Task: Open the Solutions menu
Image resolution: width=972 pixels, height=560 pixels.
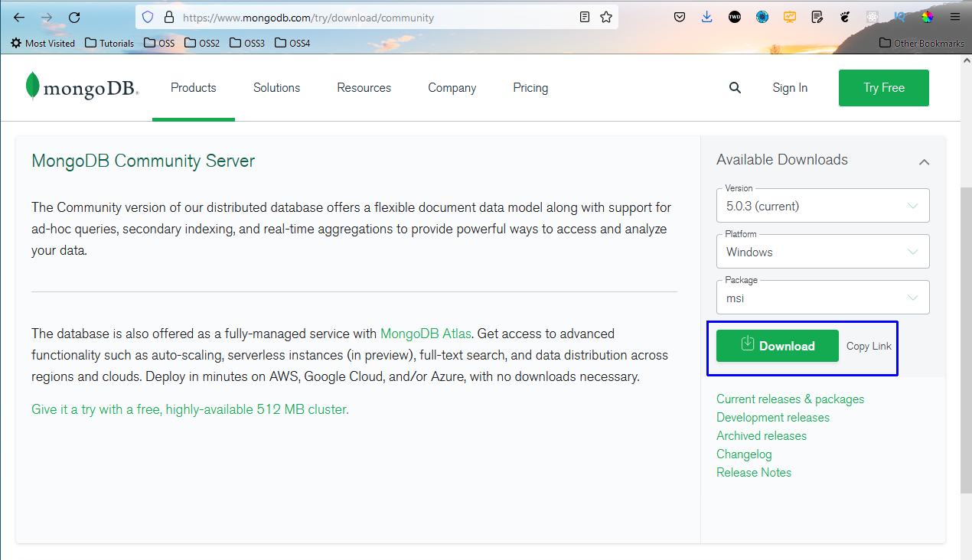Action: 277,88
